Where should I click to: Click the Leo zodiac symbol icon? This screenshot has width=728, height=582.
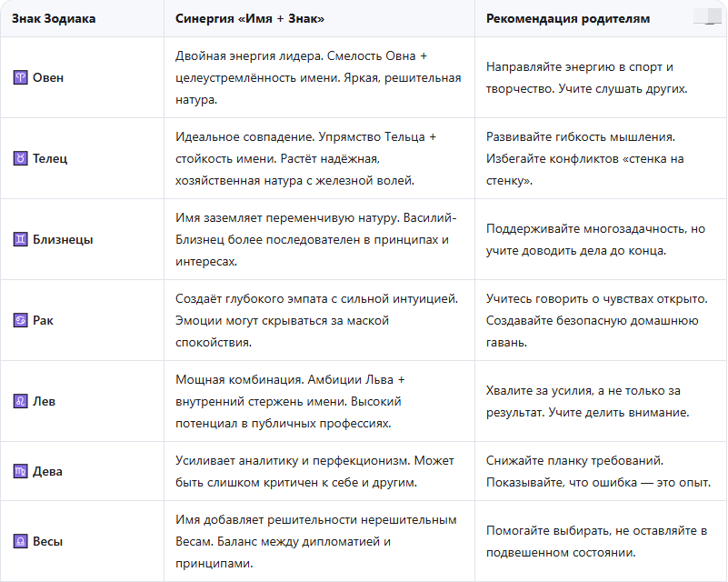click(x=20, y=401)
